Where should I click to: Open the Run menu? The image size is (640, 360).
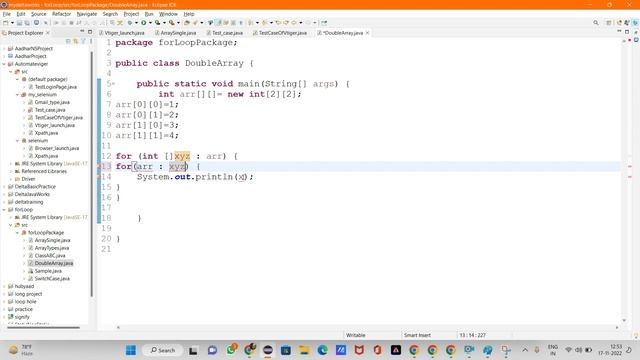coord(149,14)
